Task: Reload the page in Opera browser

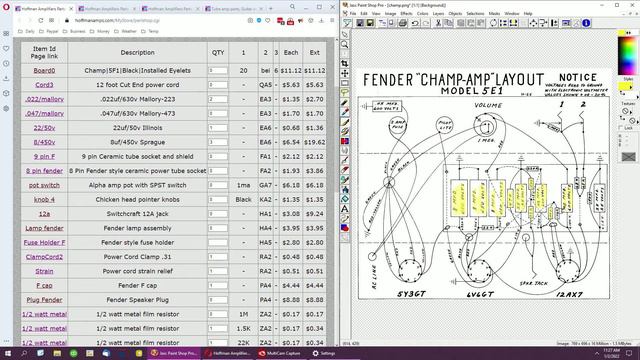Action: pos(40,20)
